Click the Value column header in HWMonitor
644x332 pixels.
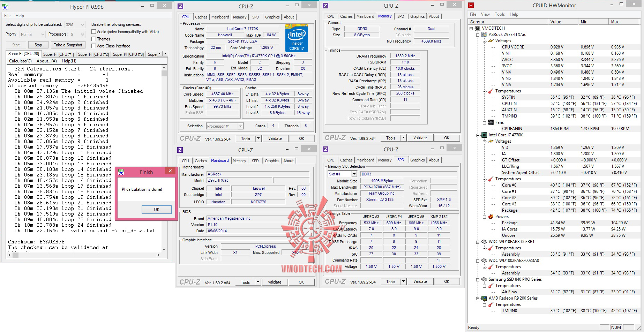(x=563, y=22)
